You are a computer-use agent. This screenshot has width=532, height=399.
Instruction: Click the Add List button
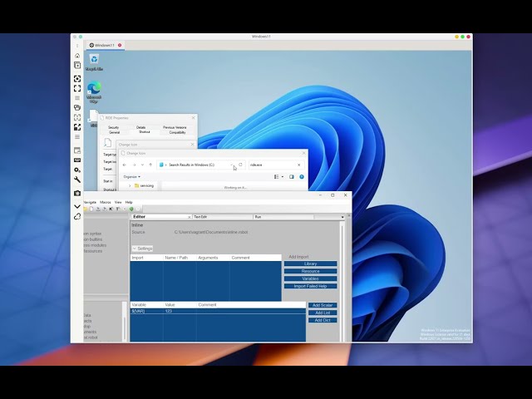[x=323, y=313]
